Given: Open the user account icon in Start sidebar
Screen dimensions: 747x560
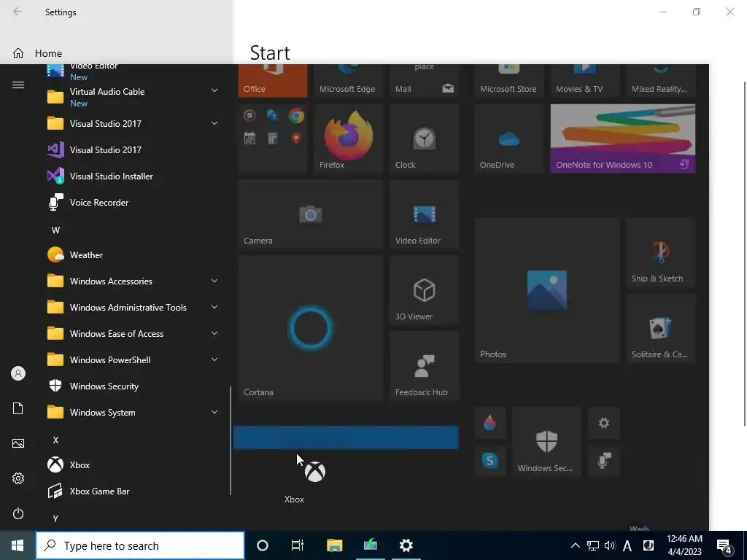Looking at the screenshot, I should [18, 373].
